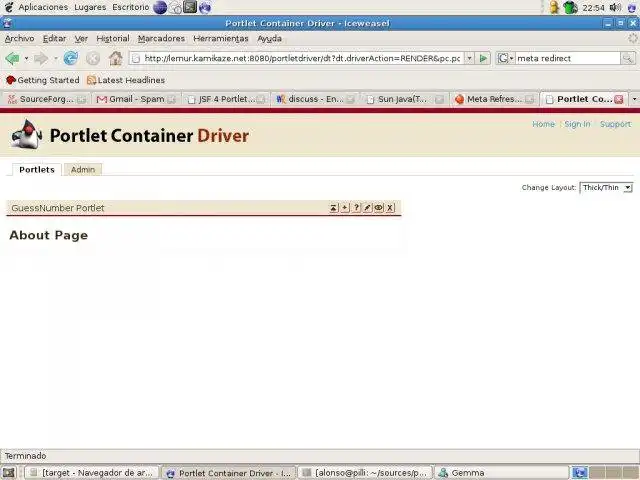Close the Portlet Container tab
The height and width of the screenshot is (480, 640).
[x=619, y=99]
